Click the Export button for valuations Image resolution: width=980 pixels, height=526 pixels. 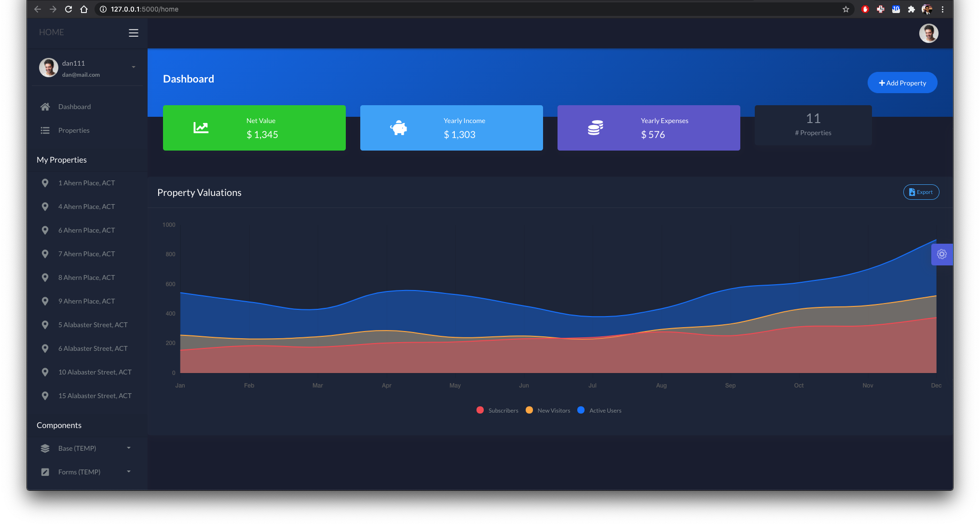point(921,192)
